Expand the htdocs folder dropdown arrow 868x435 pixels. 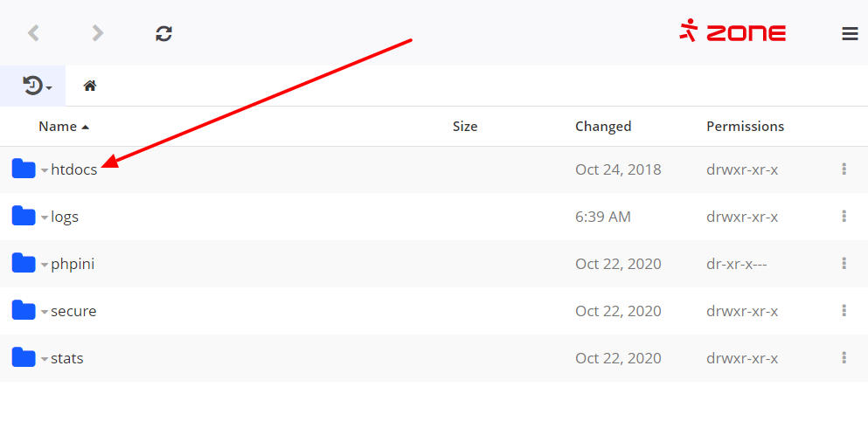coord(45,170)
